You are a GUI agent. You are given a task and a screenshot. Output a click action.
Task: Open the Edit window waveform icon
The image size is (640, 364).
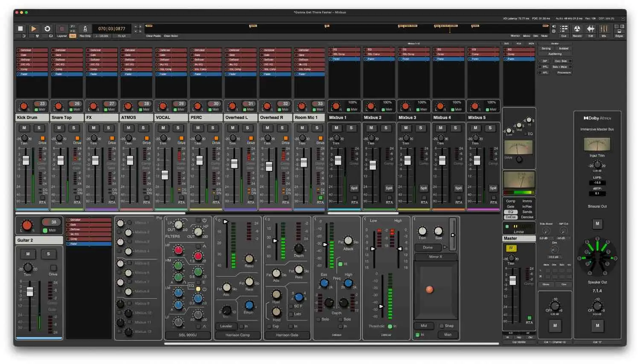[x=591, y=29]
